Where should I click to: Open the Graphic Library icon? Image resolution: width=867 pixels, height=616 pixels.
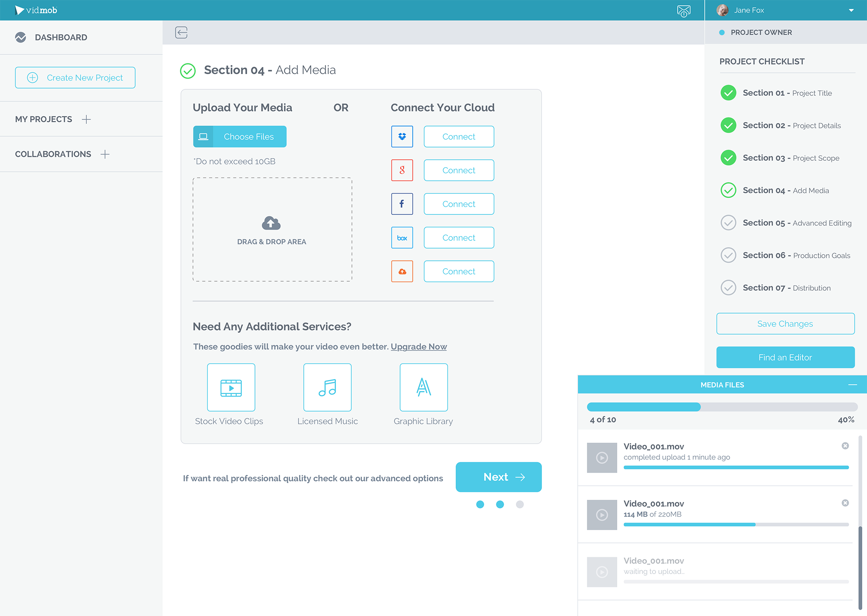pyautogui.click(x=424, y=387)
